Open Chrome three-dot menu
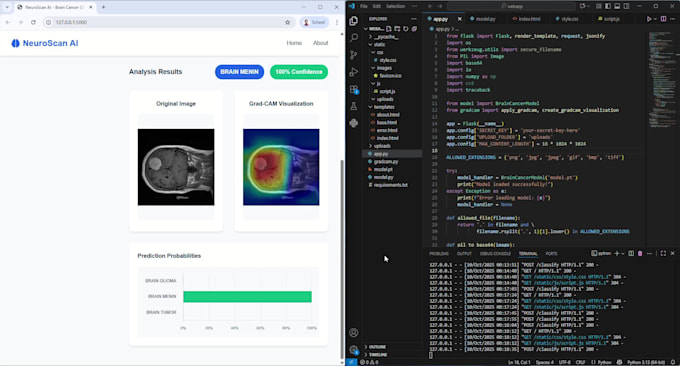This screenshot has height=366, width=680. pyautogui.click(x=337, y=22)
